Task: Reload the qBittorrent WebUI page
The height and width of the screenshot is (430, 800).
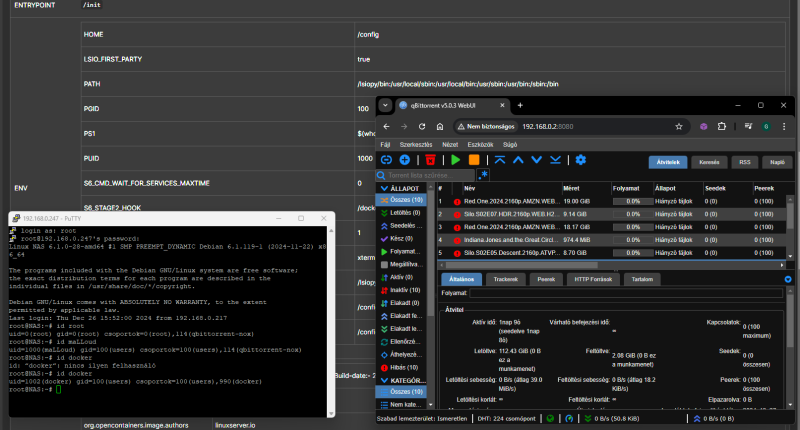Action: click(x=422, y=127)
